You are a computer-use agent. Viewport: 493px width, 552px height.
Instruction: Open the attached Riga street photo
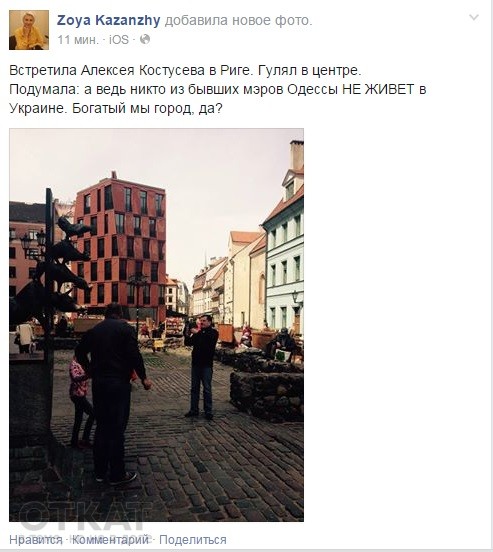(156, 325)
